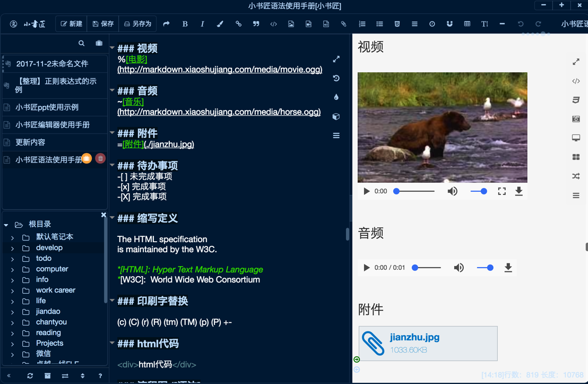588x384 pixels.
Task: Open the jianzhu.jpg attachment link
Action: (414, 337)
